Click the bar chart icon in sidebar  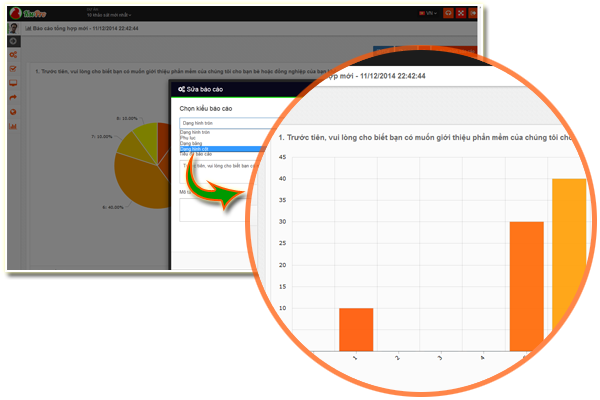click(x=13, y=126)
